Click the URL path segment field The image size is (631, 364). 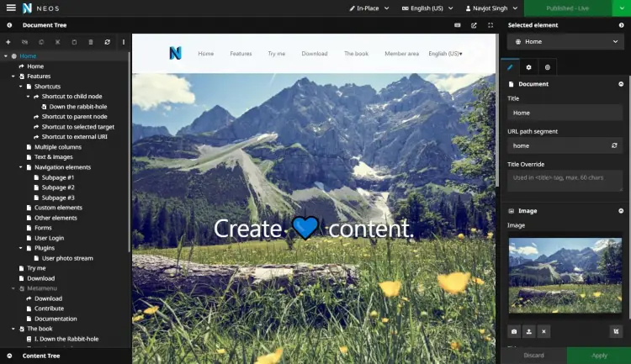[x=565, y=145]
